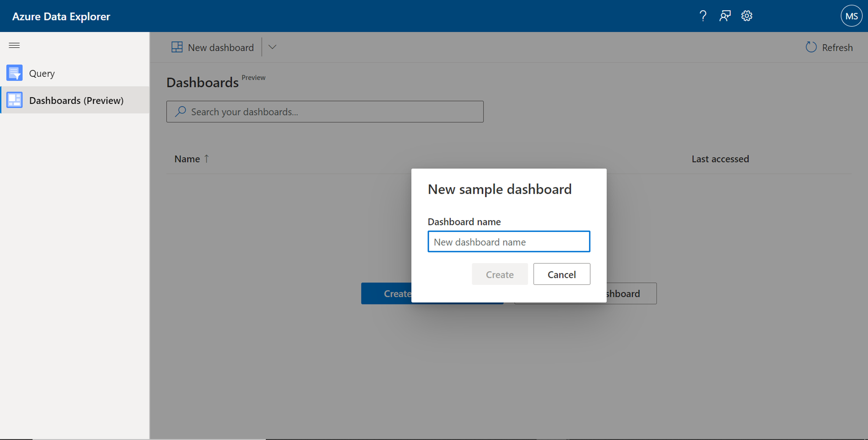Click the New dashboard toolbar button

point(213,47)
